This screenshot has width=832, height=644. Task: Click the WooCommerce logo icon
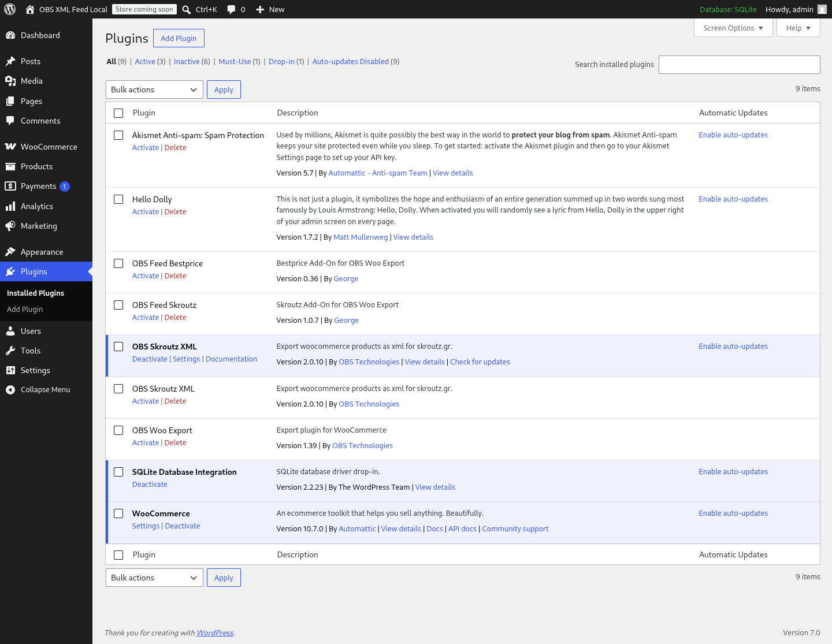[10, 147]
